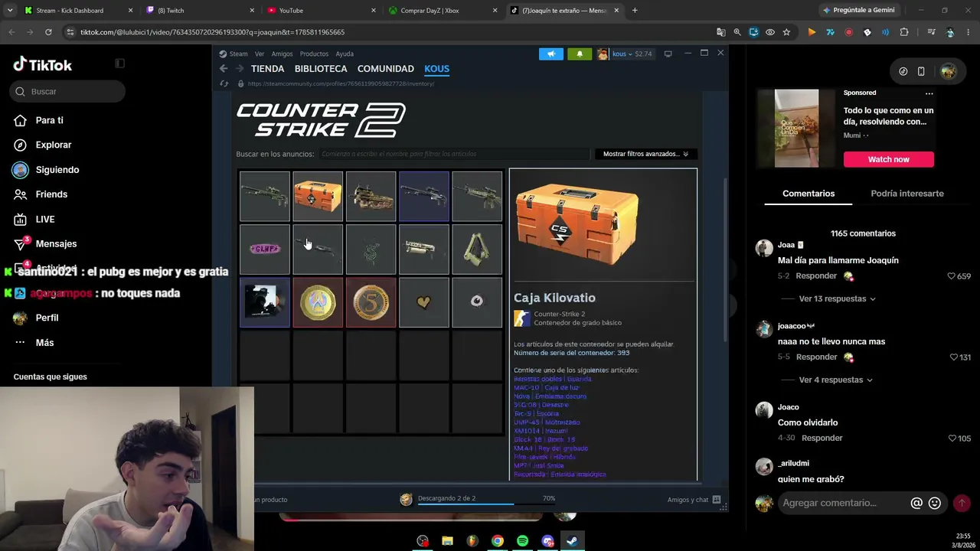Open Amigos y chat in Steam
This screenshot has width=980, height=551.
coord(694,500)
